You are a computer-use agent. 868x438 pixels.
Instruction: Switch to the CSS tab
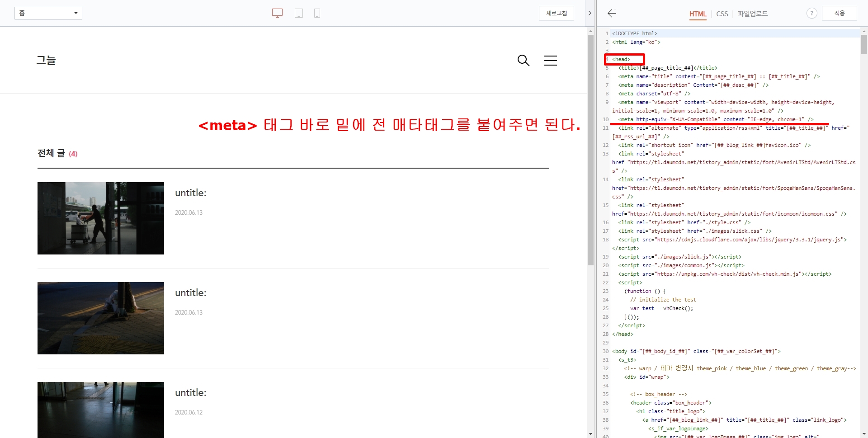[x=722, y=14]
